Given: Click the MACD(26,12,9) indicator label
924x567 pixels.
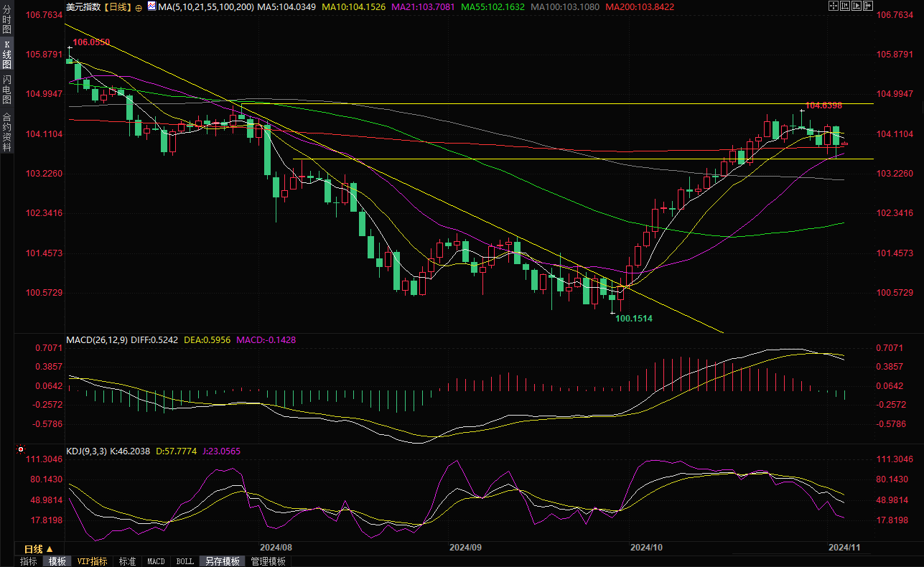Looking at the screenshot, I should click(x=97, y=339).
